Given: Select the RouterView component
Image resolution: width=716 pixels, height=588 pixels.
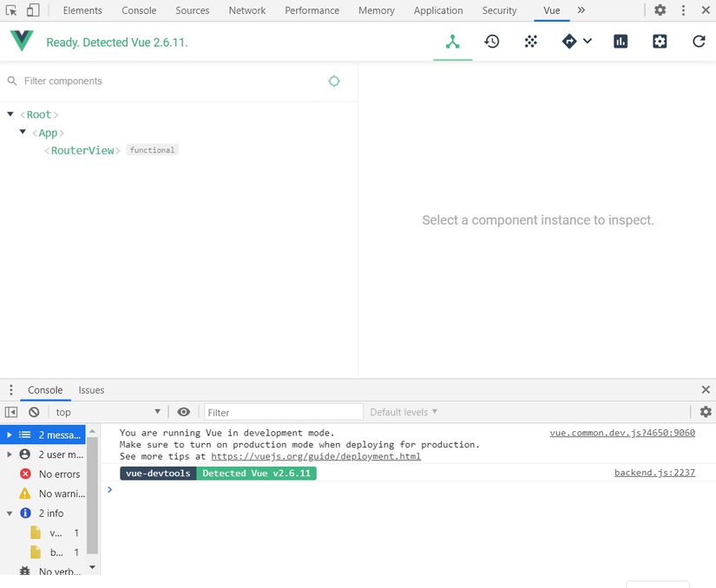Looking at the screenshot, I should tap(82, 151).
